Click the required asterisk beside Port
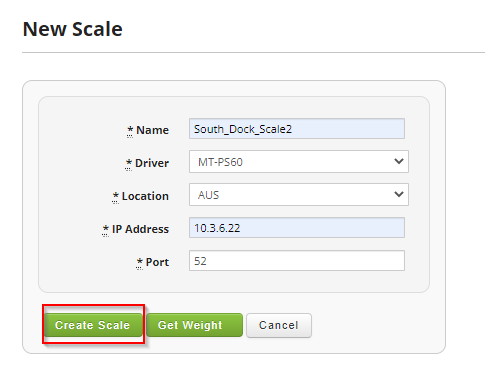The image size is (485, 391). [x=139, y=262]
